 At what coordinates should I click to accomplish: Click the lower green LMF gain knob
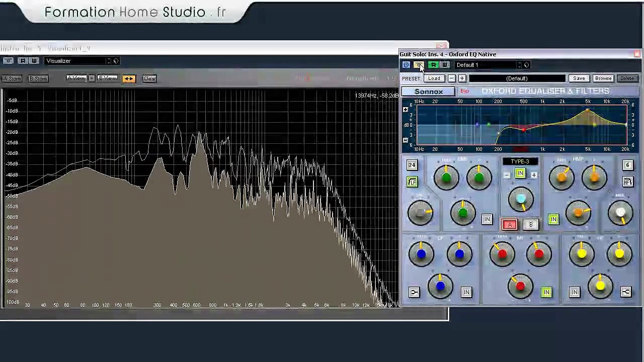[463, 213]
